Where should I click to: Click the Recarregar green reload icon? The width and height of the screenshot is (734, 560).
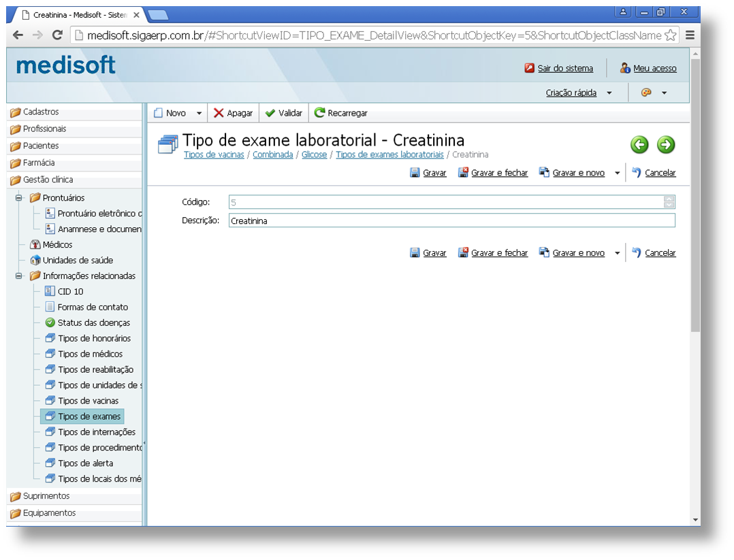point(319,113)
